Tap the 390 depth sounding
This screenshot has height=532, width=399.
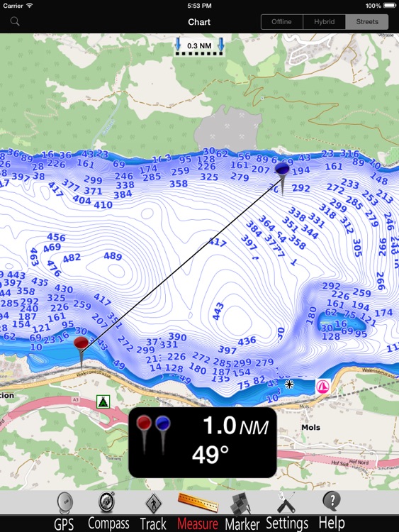[x=177, y=336]
